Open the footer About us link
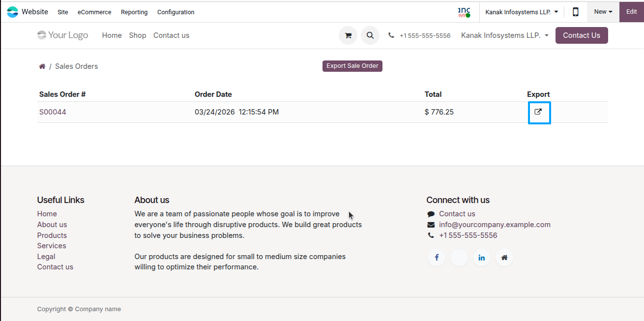Screen dimensions: 644x321 (x=52, y=225)
